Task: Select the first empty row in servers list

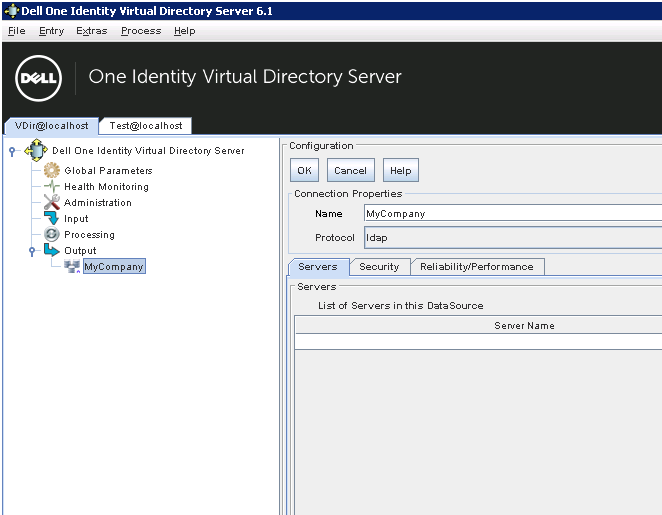Action: [479, 342]
